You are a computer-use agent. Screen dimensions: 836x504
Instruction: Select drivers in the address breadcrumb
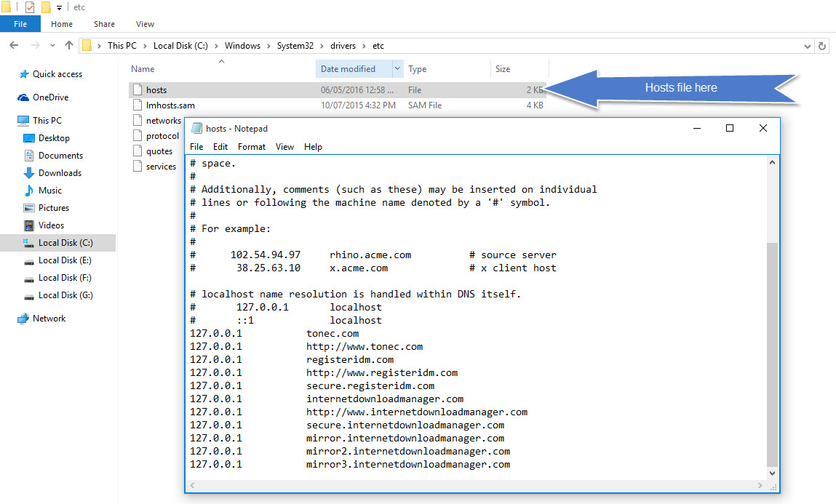tap(343, 46)
